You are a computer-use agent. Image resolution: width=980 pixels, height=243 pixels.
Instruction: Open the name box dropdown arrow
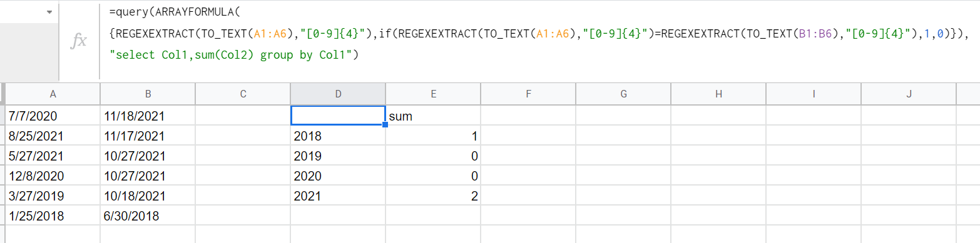tap(49, 12)
